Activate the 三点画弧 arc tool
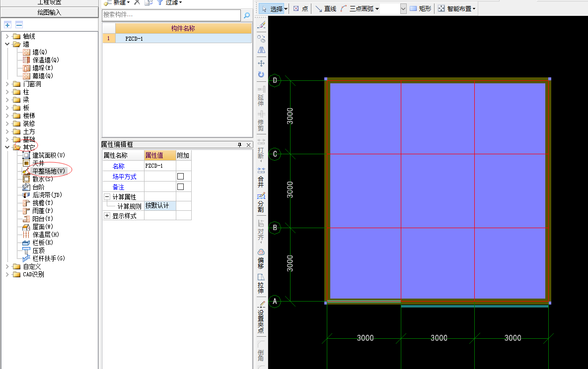Viewport: 588px width, 369px height. point(358,8)
